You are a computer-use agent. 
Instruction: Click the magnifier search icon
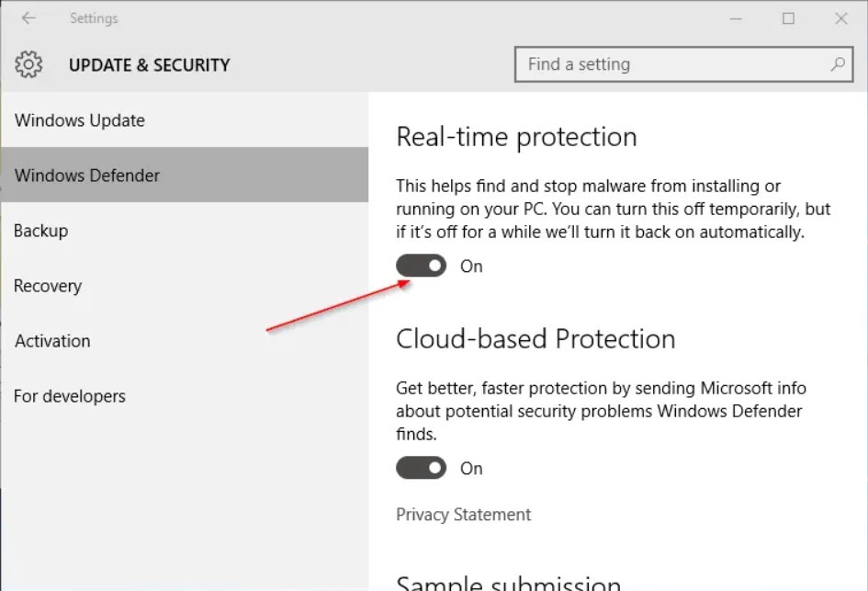tap(837, 64)
